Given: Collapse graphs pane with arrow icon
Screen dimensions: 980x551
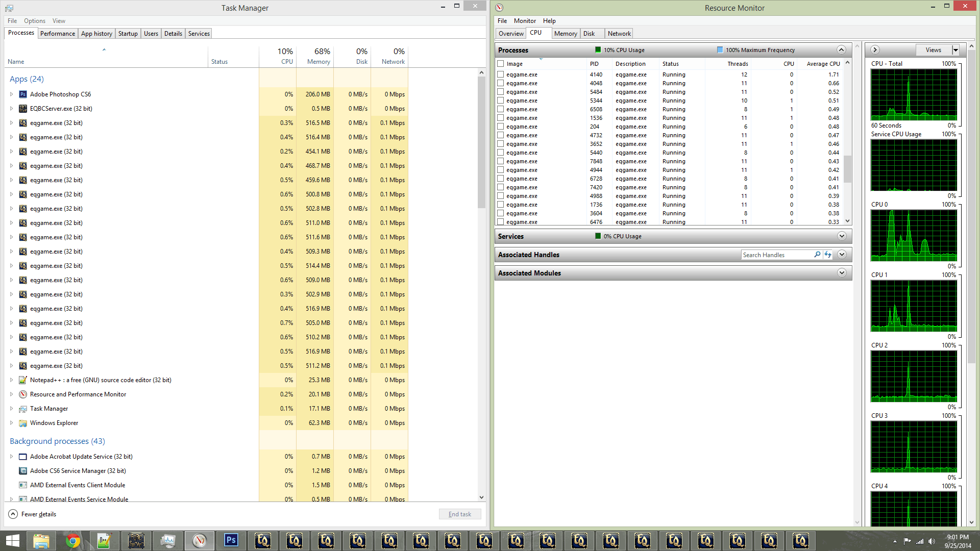Looking at the screenshot, I should [875, 49].
